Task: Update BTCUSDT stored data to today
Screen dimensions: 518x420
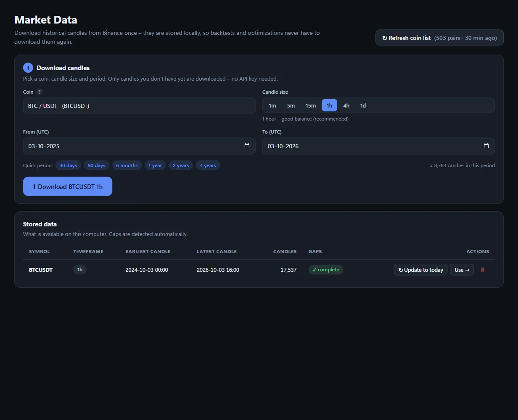Action: pos(420,270)
